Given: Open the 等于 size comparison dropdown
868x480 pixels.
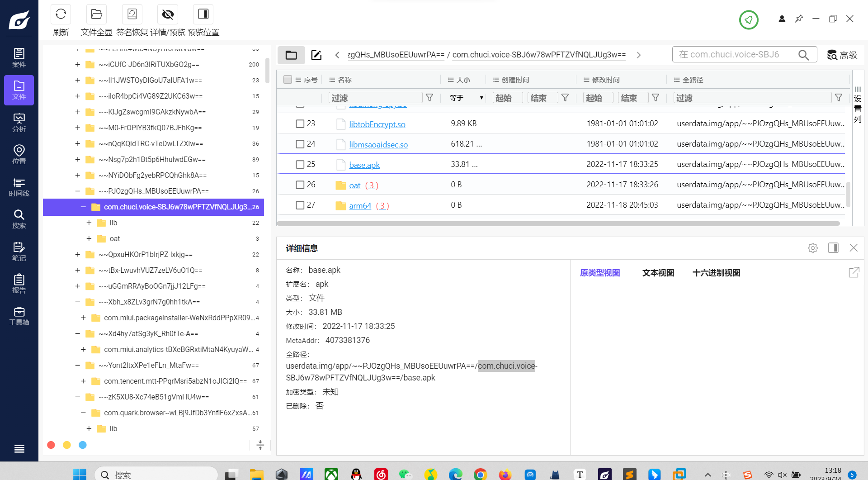Looking at the screenshot, I should [466, 98].
